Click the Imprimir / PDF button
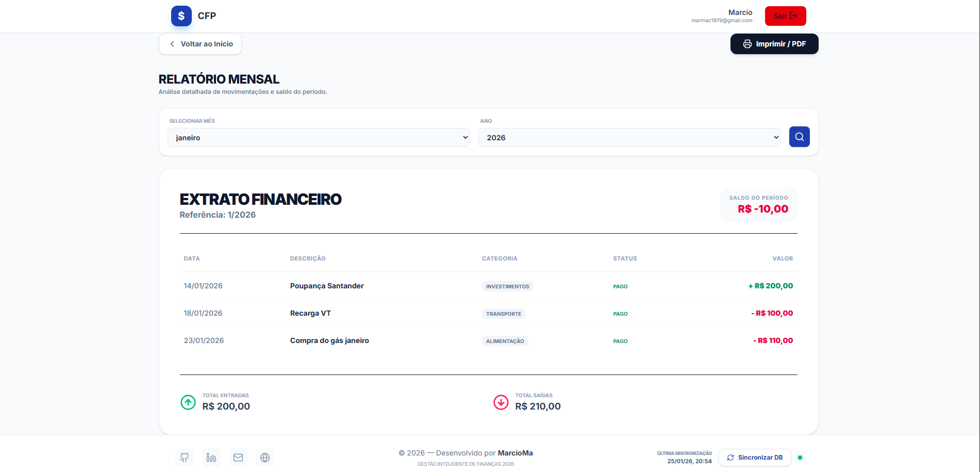Image resolution: width=980 pixels, height=472 pixels. (774, 44)
